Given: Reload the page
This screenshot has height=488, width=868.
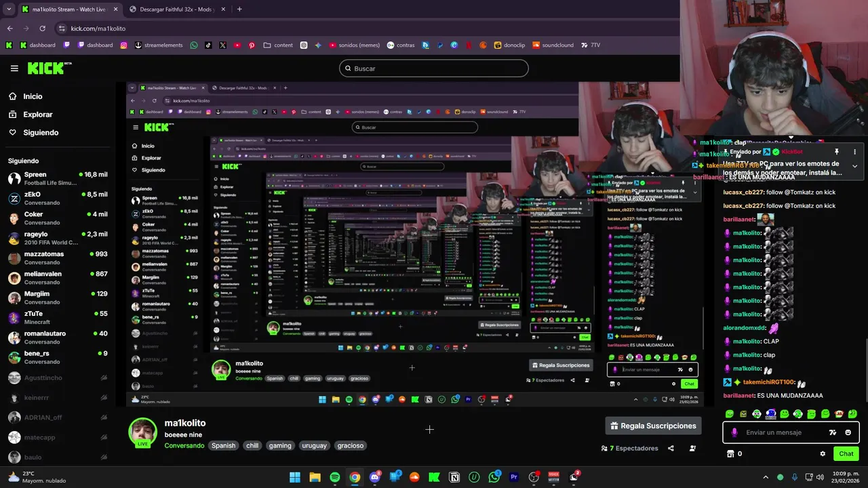Looking at the screenshot, I should click(42, 28).
